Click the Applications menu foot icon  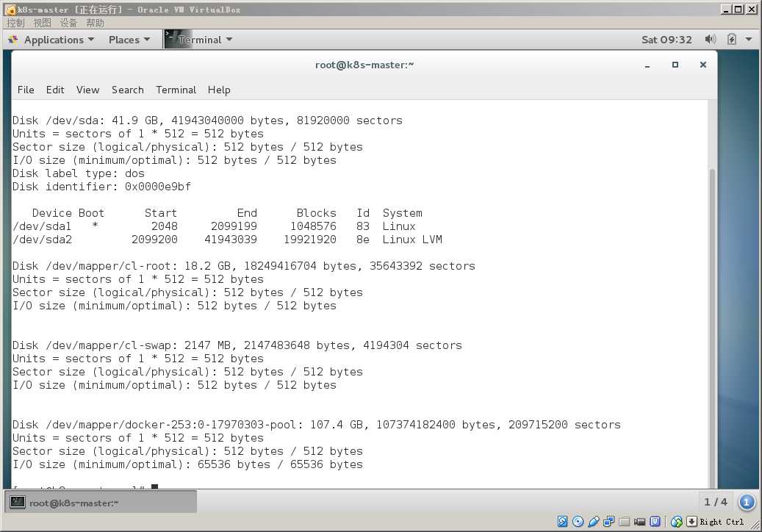13,40
